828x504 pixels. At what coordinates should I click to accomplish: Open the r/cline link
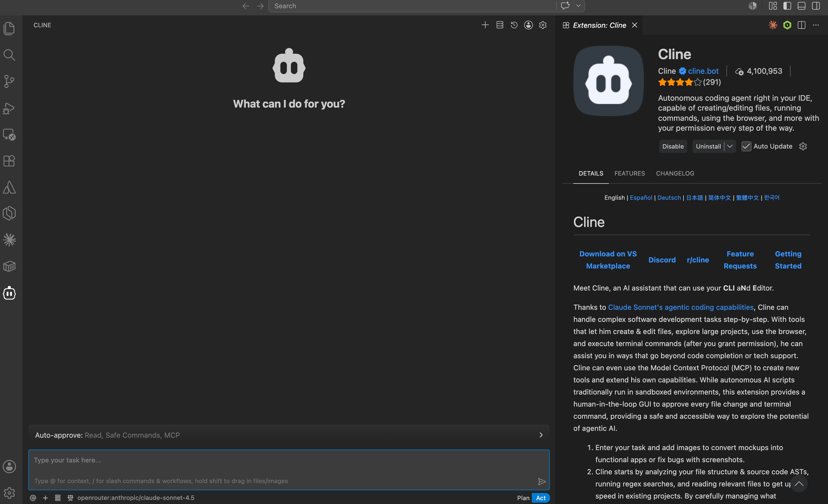pos(698,260)
